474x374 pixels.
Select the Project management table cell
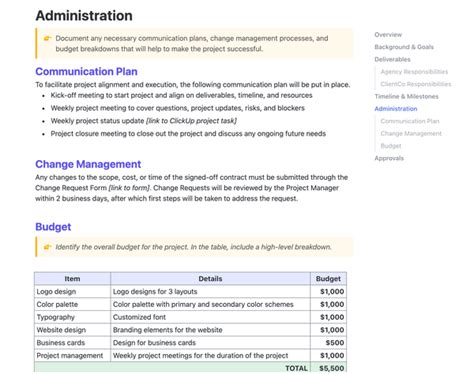(72, 356)
